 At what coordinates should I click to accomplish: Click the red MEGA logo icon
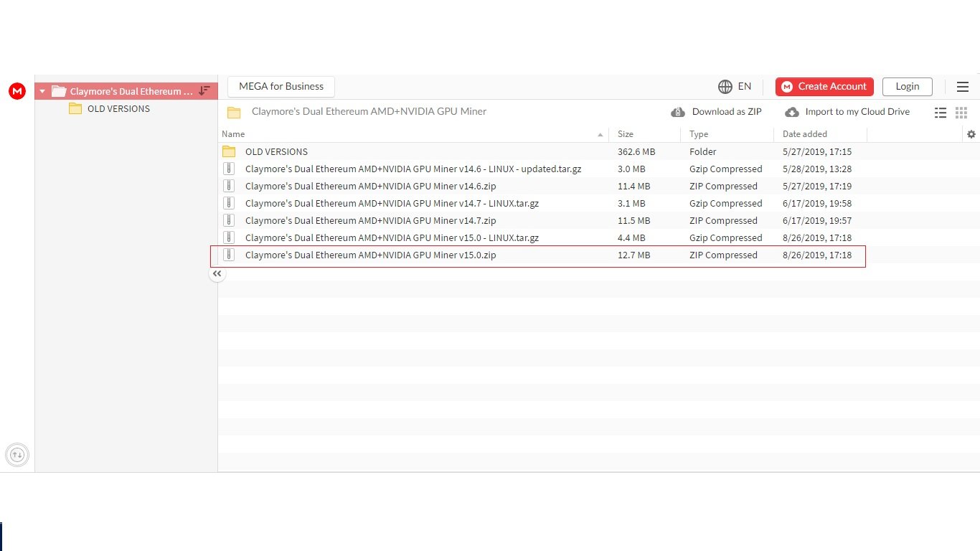(17, 91)
